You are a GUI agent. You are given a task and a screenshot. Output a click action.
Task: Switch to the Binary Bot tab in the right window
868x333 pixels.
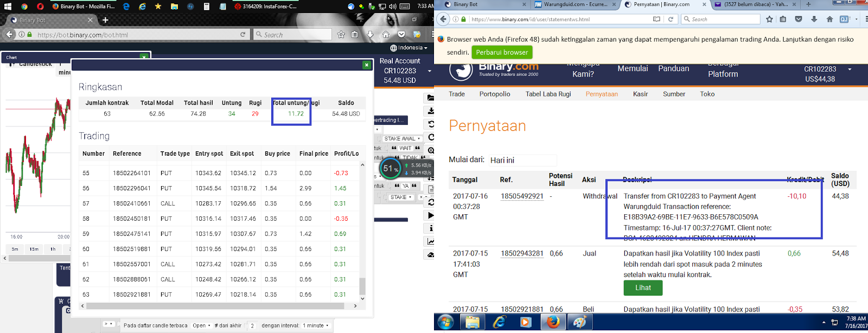click(484, 4)
